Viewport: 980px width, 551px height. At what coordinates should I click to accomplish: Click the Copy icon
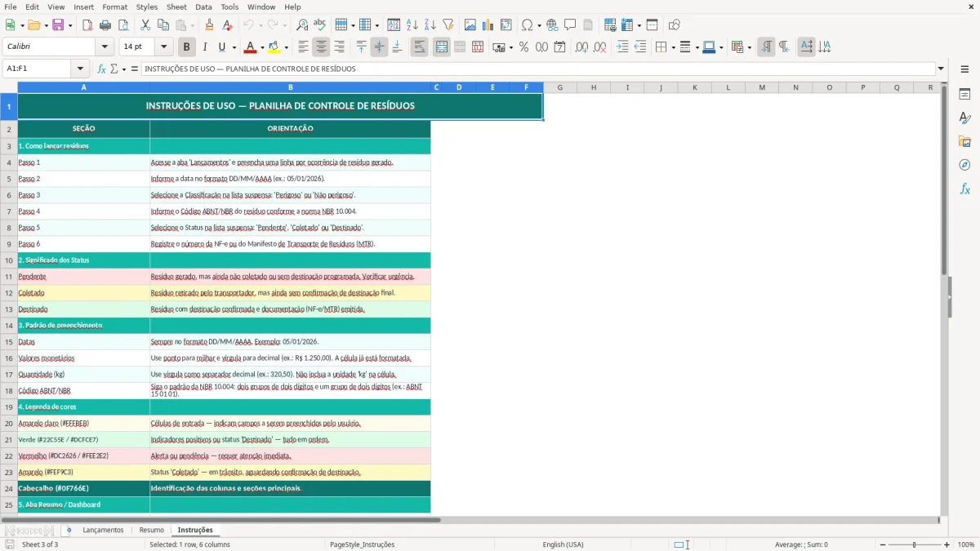[163, 25]
